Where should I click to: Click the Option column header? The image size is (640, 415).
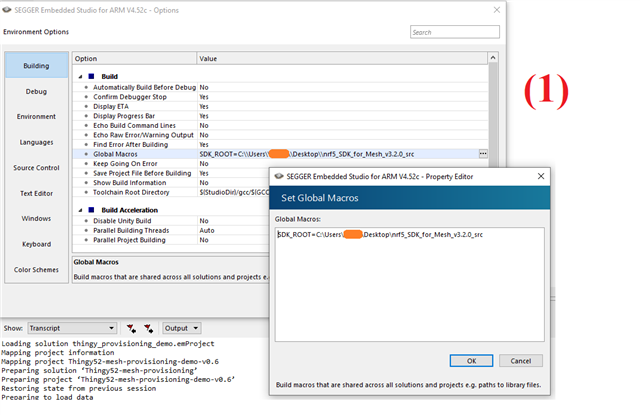coord(135,58)
